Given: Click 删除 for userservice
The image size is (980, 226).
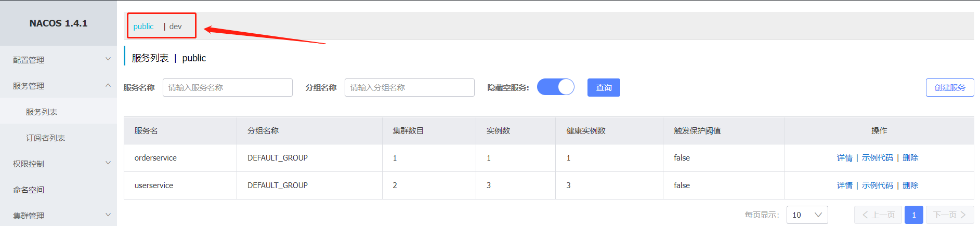Looking at the screenshot, I should [910, 185].
